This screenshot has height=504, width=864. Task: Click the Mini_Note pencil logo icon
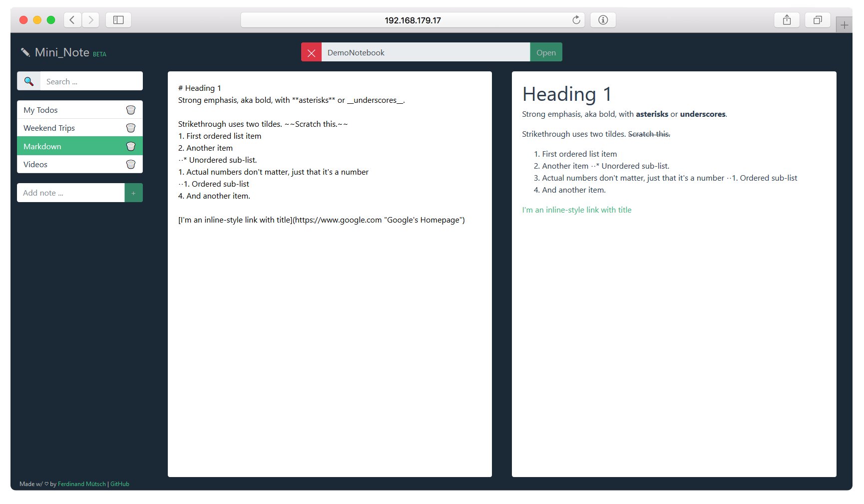click(x=25, y=52)
